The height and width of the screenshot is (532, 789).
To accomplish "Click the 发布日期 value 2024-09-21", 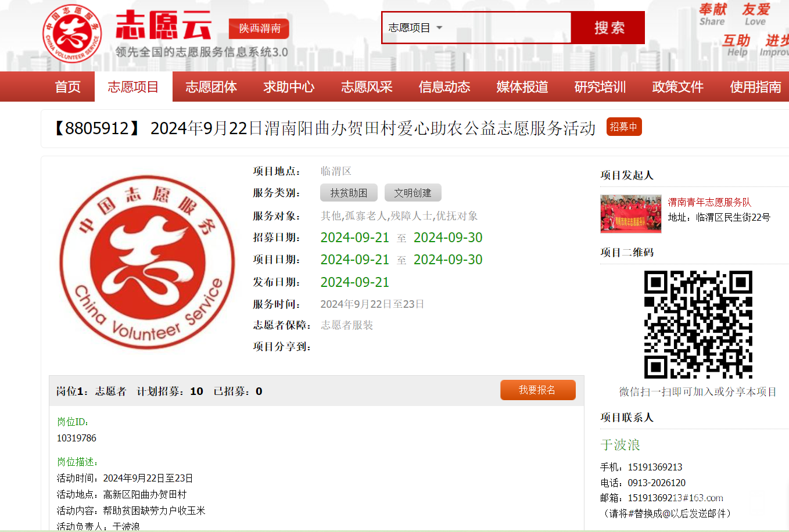I will [355, 282].
